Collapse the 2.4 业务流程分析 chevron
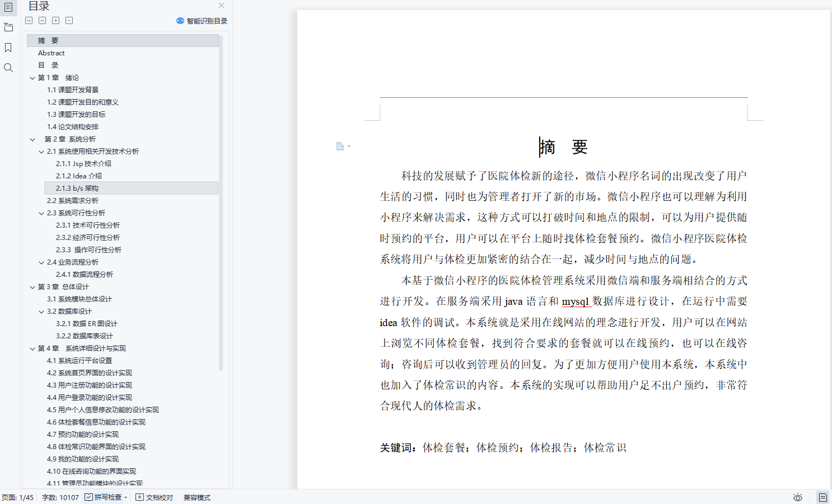This screenshot has width=832, height=504. click(41, 262)
